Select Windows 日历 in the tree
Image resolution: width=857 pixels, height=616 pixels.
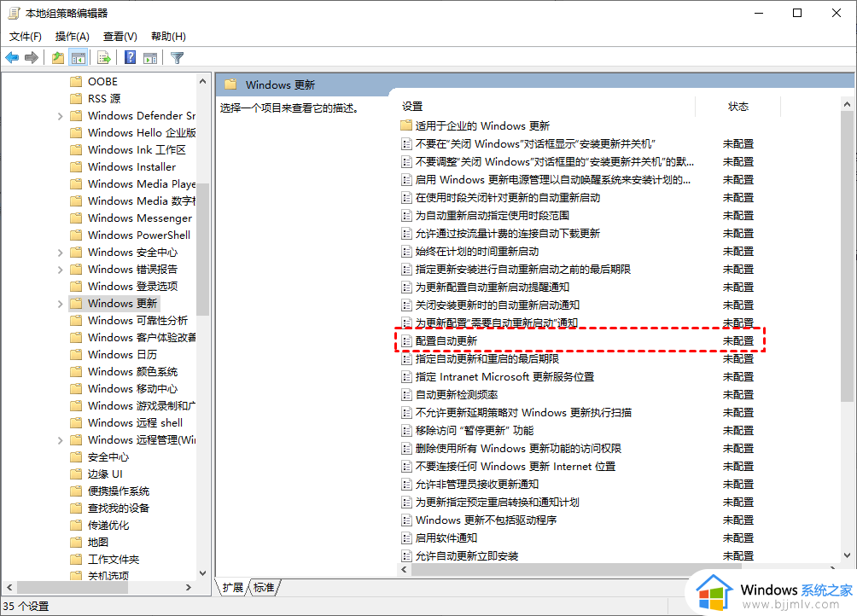point(122,354)
